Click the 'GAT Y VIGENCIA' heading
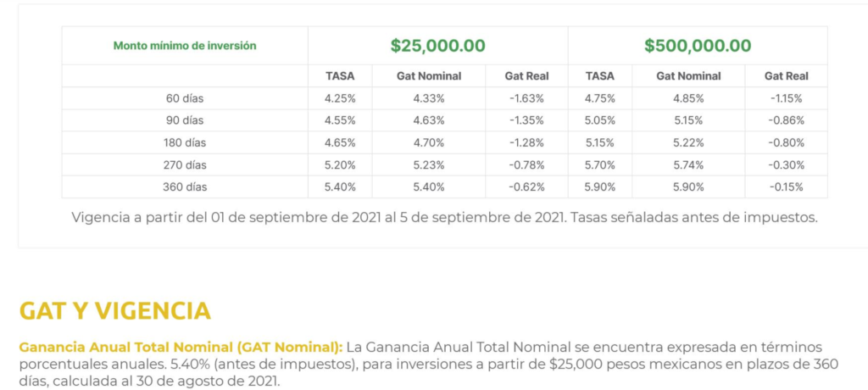 pos(115,311)
